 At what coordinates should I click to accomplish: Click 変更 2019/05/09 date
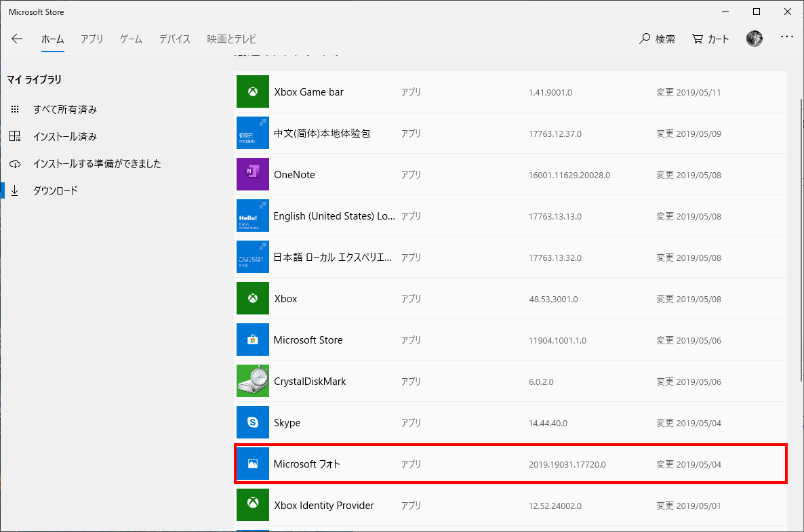[x=689, y=134]
